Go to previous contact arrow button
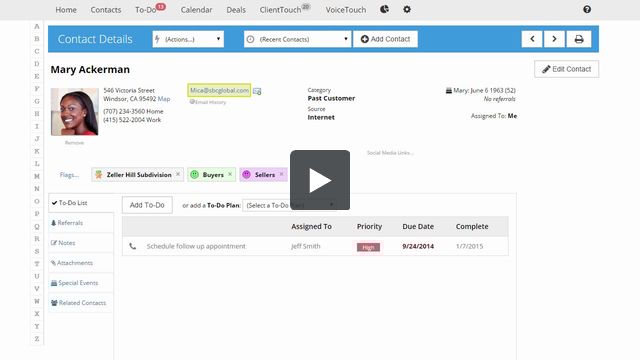Viewport: 640px width, 360px height. click(x=532, y=39)
